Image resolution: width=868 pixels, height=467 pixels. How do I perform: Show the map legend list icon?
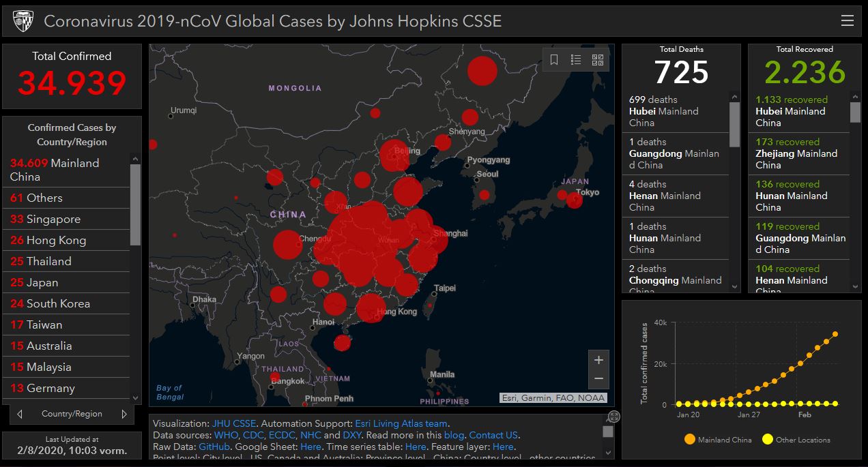pyautogui.click(x=576, y=60)
